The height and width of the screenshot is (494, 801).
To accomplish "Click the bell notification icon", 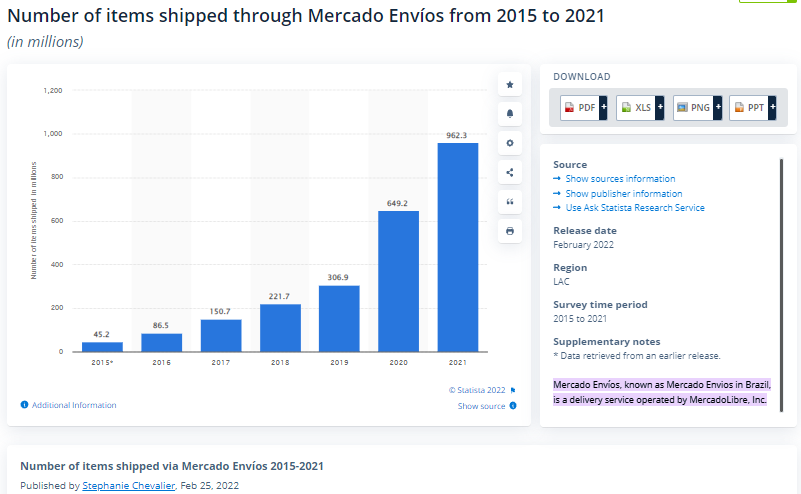I will 510,114.
